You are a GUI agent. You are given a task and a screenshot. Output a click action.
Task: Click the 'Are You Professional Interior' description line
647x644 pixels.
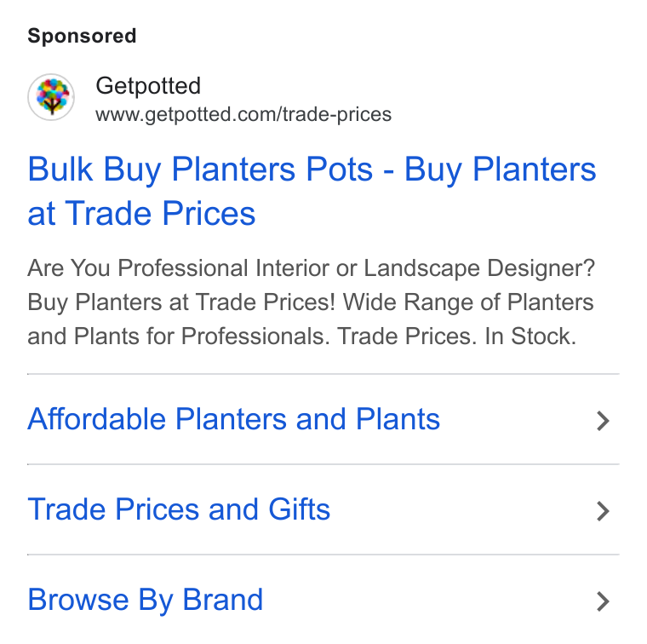pyautogui.click(x=311, y=268)
